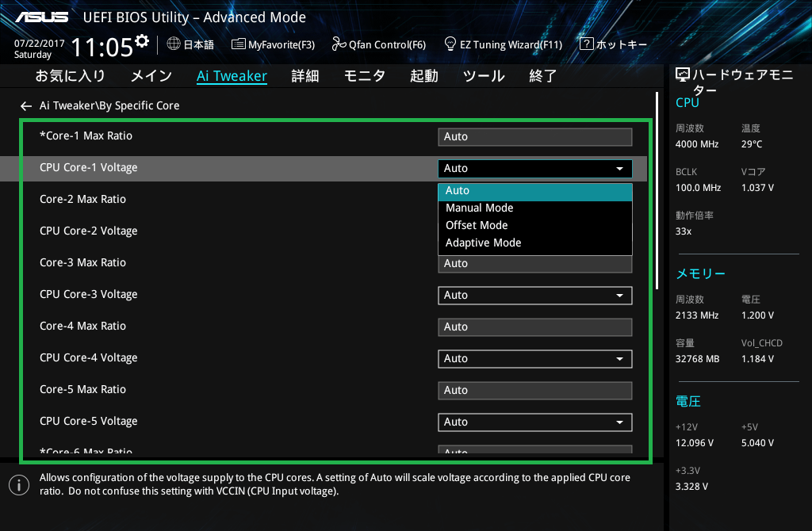
Task: Click the 5.040 V reading
Action: (x=757, y=443)
